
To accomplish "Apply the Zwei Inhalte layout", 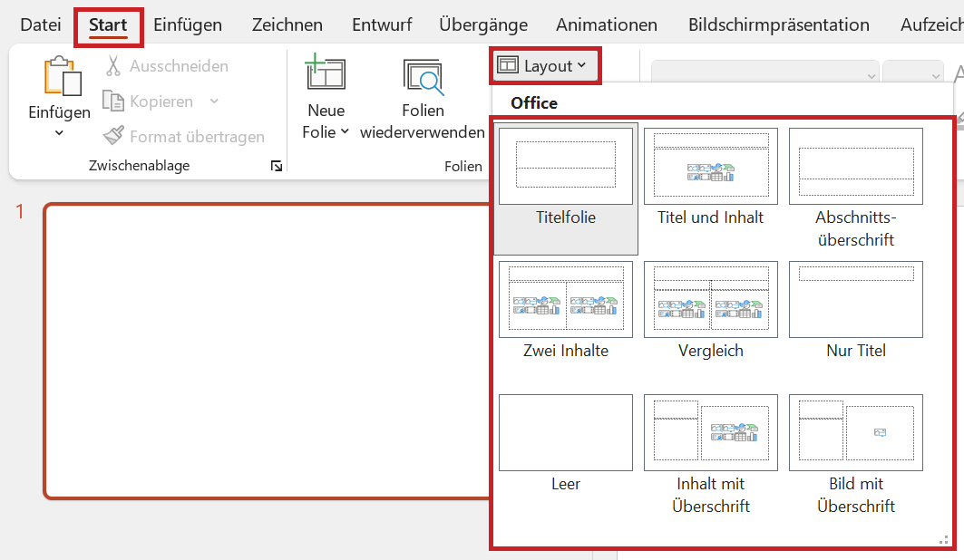I will coord(566,311).
